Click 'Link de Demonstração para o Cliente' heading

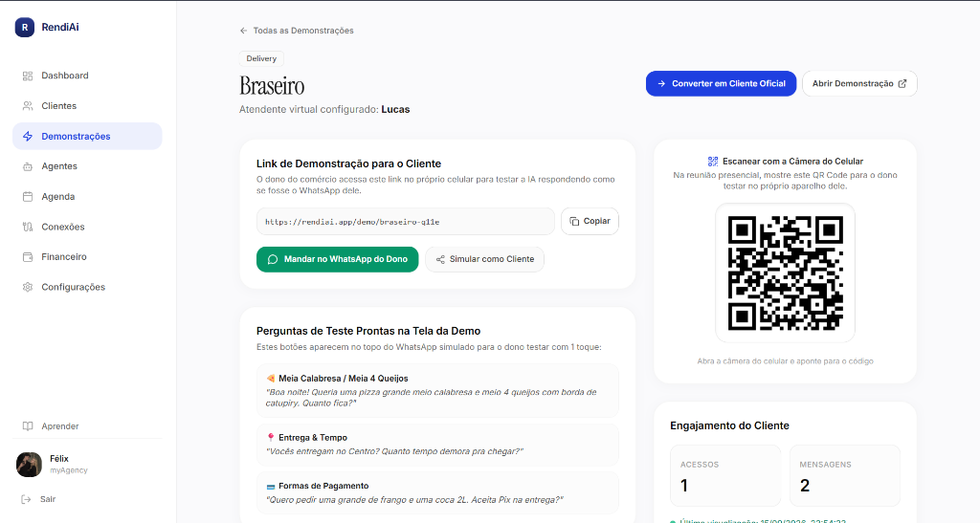click(348, 164)
